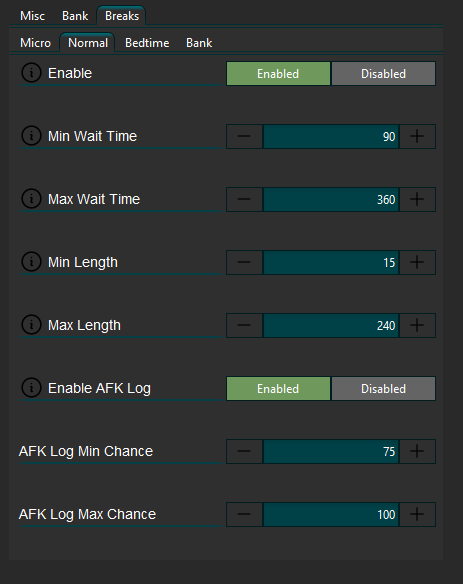The height and width of the screenshot is (584, 463).
Task: Open the Bedtime tab
Action: coord(147,43)
